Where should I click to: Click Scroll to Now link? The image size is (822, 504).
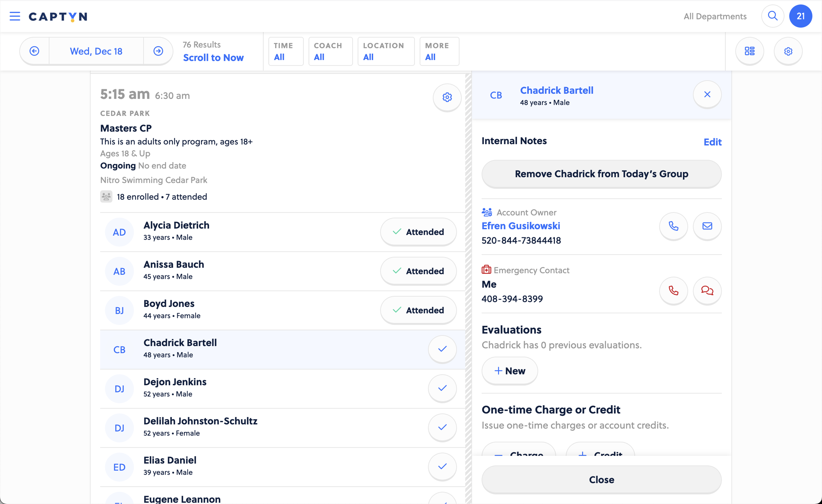point(213,58)
